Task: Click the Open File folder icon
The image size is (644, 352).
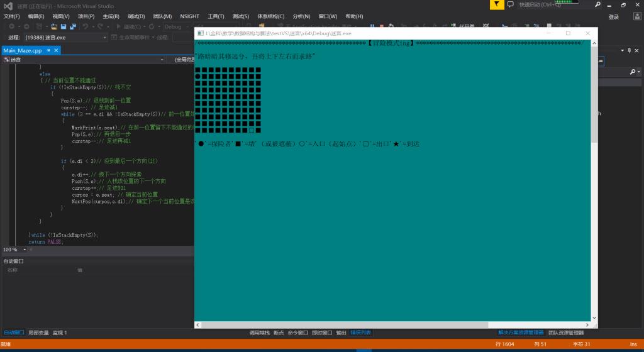Action: (x=54, y=27)
